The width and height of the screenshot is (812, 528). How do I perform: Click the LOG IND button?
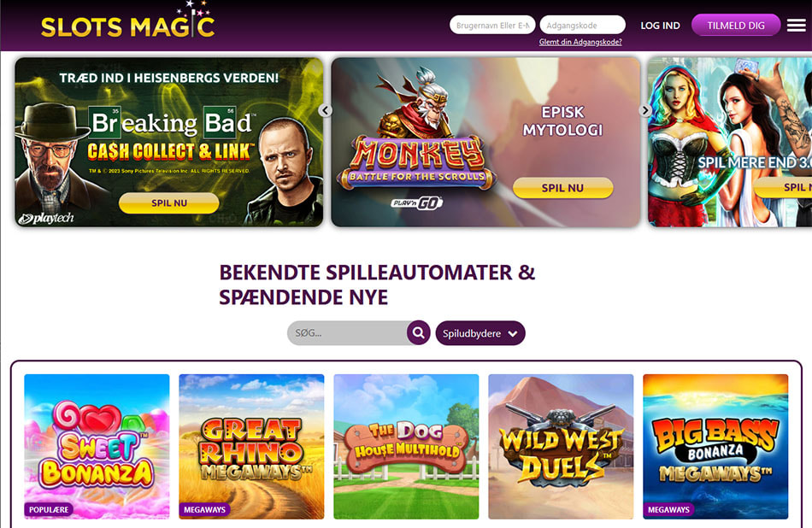pyautogui.click(x=660, y=26)
